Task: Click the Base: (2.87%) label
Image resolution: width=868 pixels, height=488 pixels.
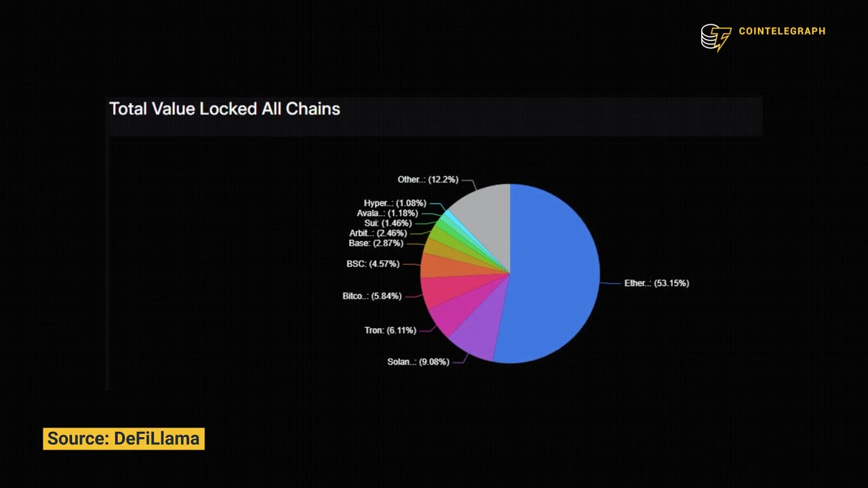Action: tap(376, 243)
